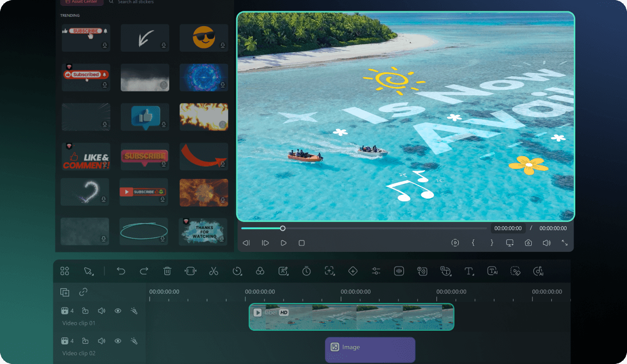The height and width of the screenshot is (364, 627).
Task: Click the add track icon above track headers
Action: click(64, 292)
